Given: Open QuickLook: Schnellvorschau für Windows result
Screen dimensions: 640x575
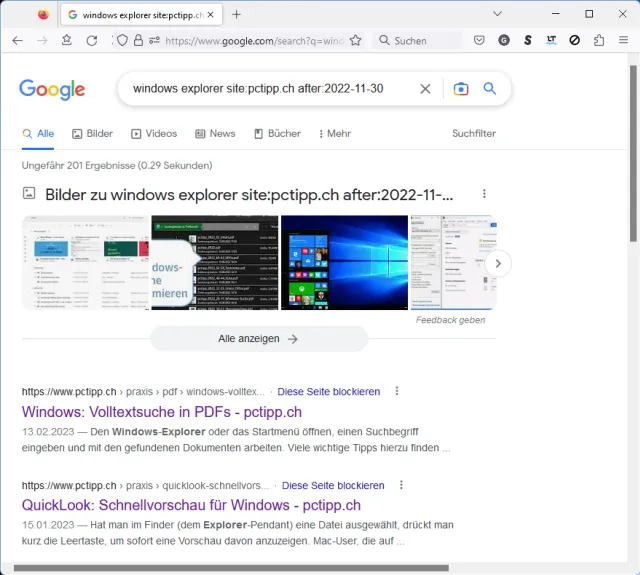Looking at the screenshot, I should (x=191, y=505).
